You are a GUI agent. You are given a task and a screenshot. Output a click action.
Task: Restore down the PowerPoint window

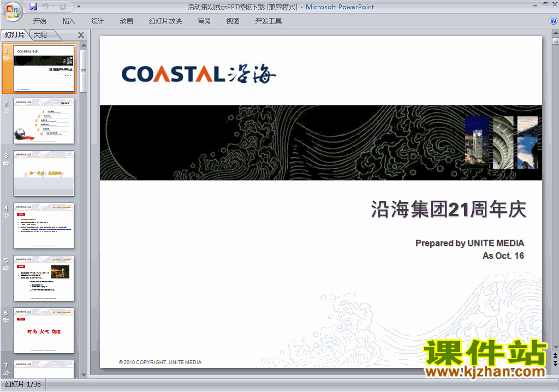[x=545, y=4]
